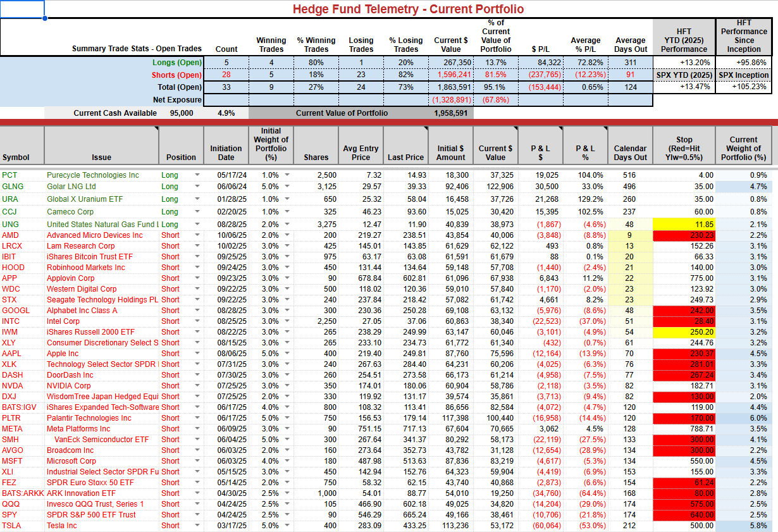The image size is (778, 532).
Task: Open Initial Weight dropdown in PLTR row
Action: [287, 418]
